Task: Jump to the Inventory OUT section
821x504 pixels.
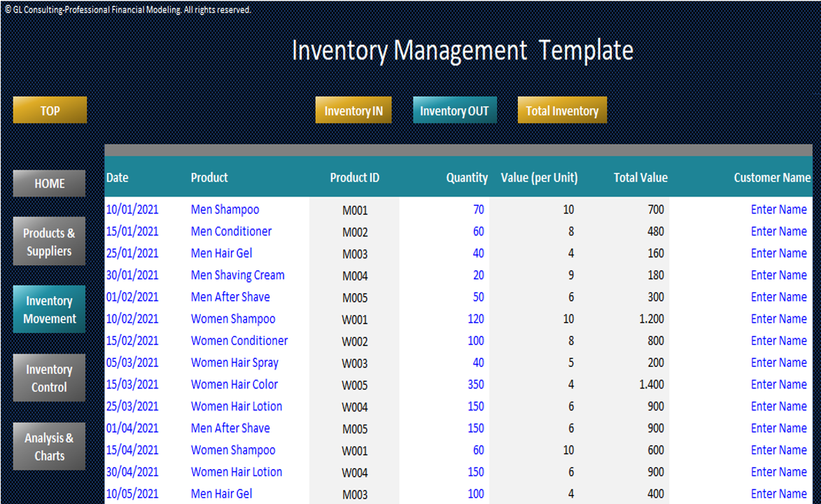Action: click(x=454, y=110)
